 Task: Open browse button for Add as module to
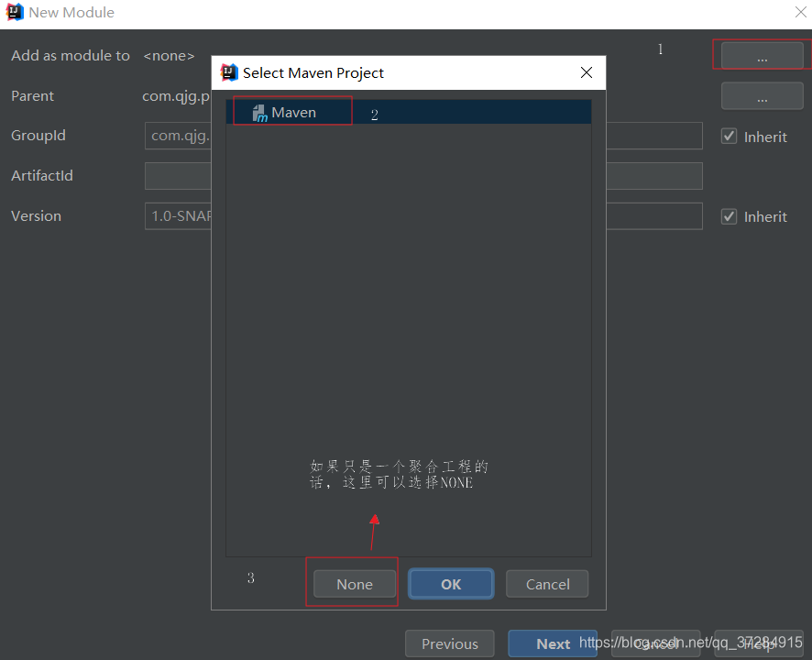[x=762, y=55]
